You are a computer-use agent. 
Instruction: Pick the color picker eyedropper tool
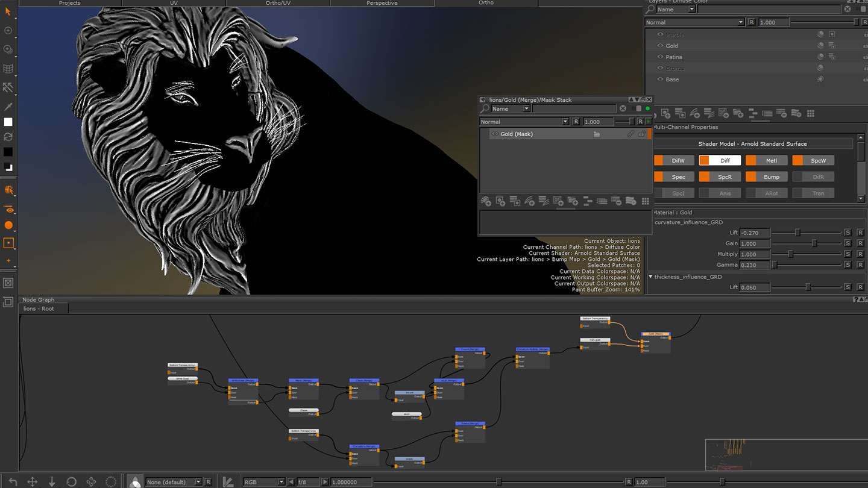pos(8,107)
